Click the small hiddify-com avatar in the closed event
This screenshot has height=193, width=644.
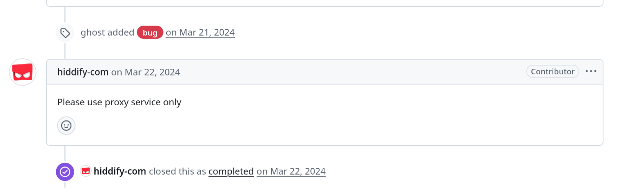85,171
